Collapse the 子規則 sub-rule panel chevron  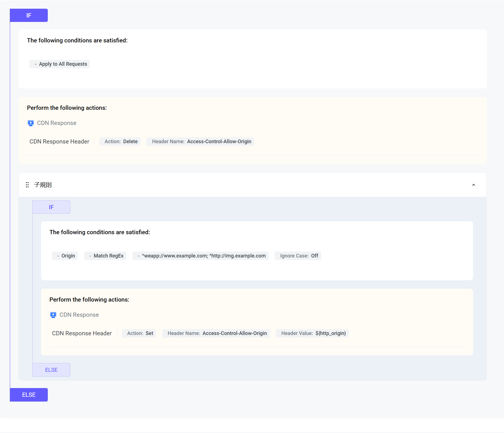pos(473,185)
